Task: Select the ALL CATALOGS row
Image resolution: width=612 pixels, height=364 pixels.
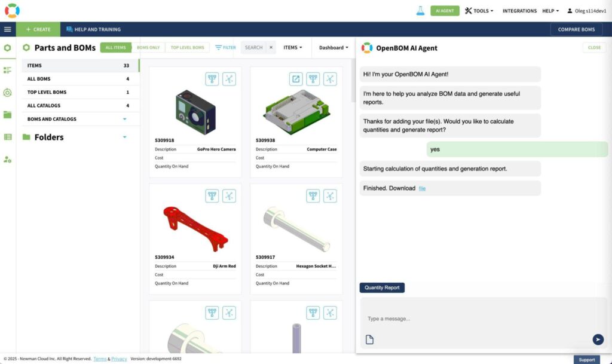Action: (80, 105)
